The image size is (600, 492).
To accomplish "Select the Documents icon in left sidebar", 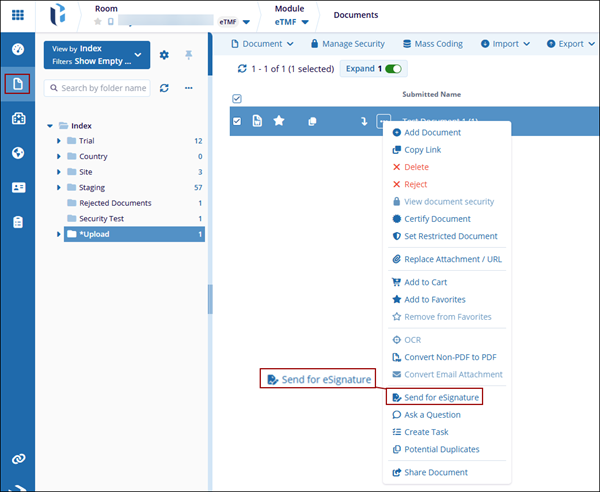I will pyautogui.click(x=18, y=85).
